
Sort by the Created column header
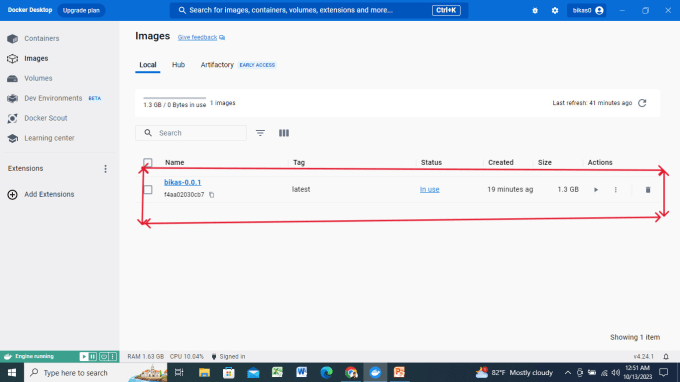pyautogui.click(x=500, y=163)
